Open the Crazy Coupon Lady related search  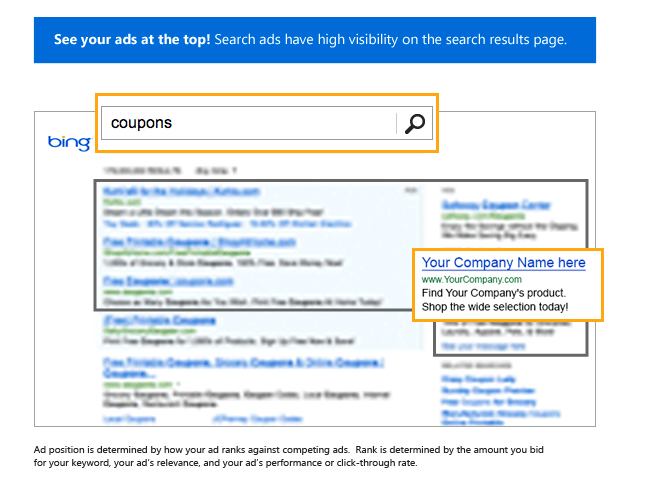tap(478, 379)
